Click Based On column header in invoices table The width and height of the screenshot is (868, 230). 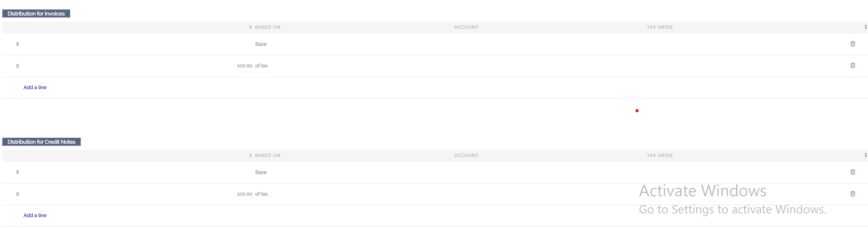tap(267, 27)
